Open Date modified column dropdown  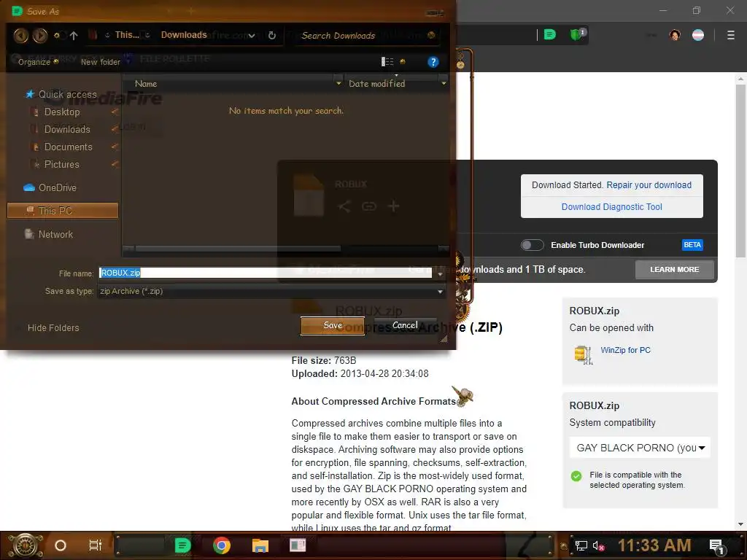tap(444, 83)
